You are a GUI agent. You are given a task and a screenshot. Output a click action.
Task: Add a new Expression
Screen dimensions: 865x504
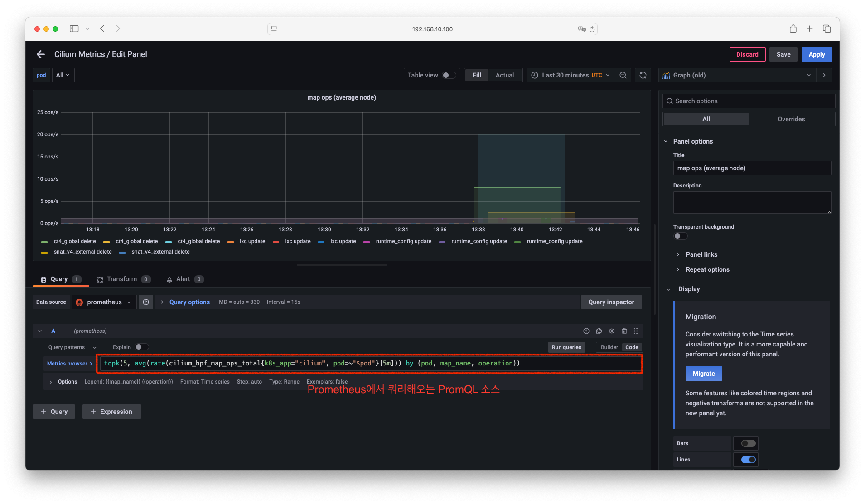tap(111, 412)
